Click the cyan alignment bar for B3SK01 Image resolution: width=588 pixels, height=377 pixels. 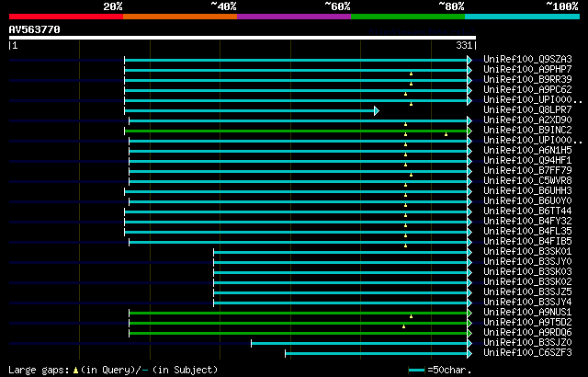(341, 253)
